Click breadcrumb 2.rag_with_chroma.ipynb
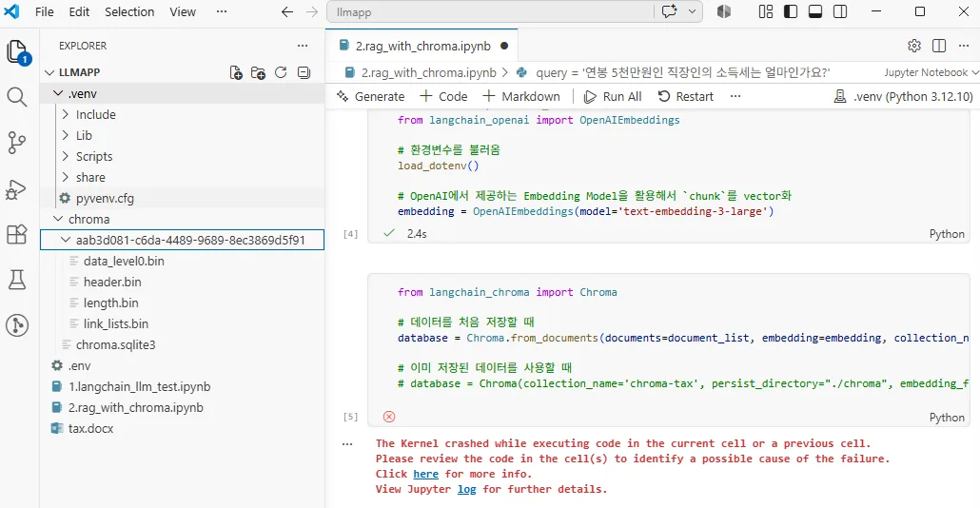The image size is (980, 508). (x=428, y=72)
